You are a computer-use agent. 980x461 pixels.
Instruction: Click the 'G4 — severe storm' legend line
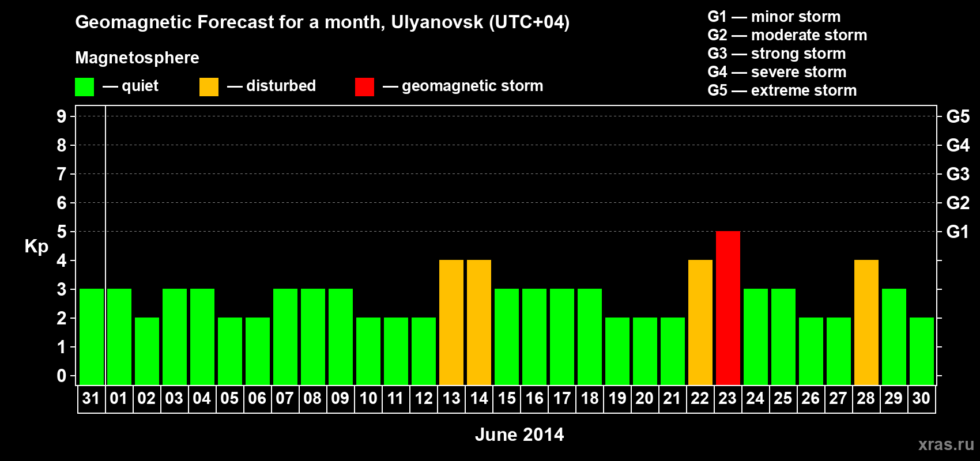tap(777, 72)
